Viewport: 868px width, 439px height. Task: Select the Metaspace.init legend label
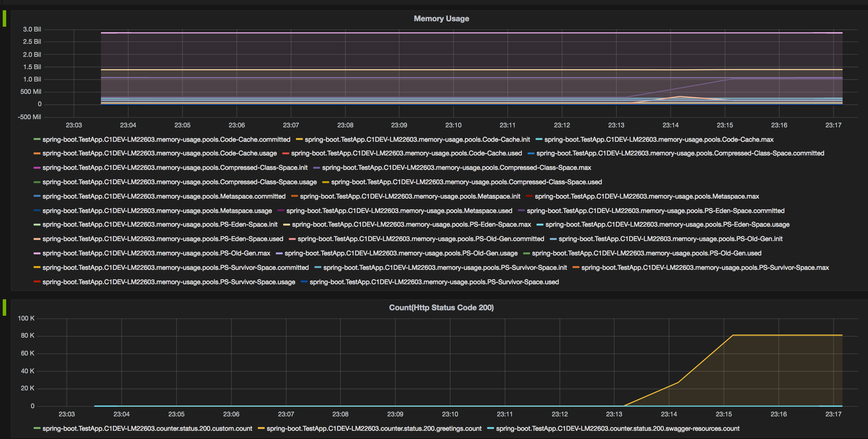pyautogui.click(x=410, y=197)
